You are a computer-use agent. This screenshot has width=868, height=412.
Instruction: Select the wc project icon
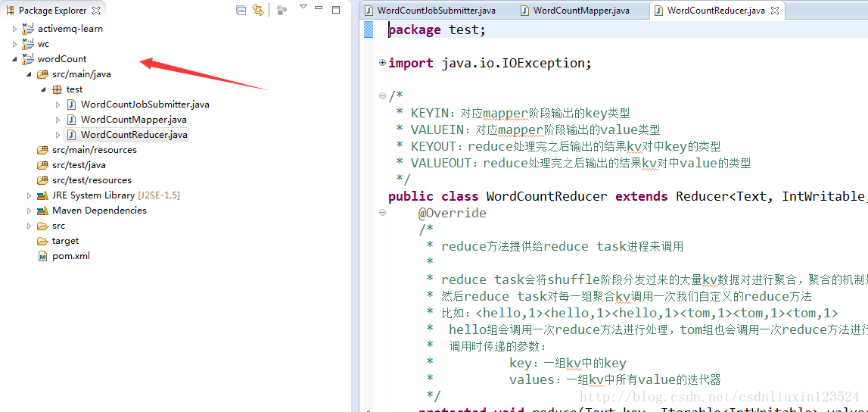pos(28,44)
